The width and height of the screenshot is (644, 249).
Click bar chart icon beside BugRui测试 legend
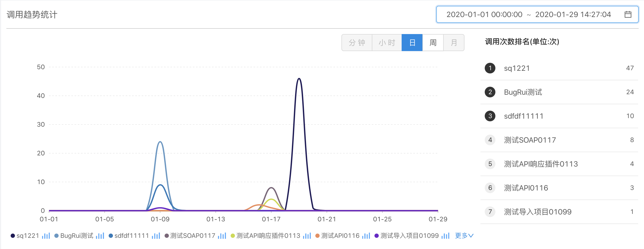(100, 236)
